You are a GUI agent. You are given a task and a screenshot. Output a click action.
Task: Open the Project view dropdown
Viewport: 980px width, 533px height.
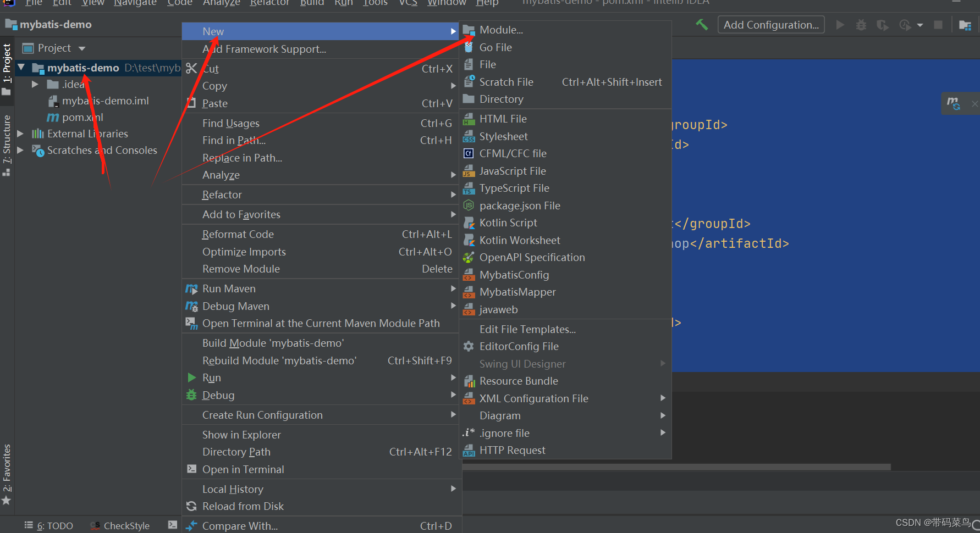click(x=82, y=48)
